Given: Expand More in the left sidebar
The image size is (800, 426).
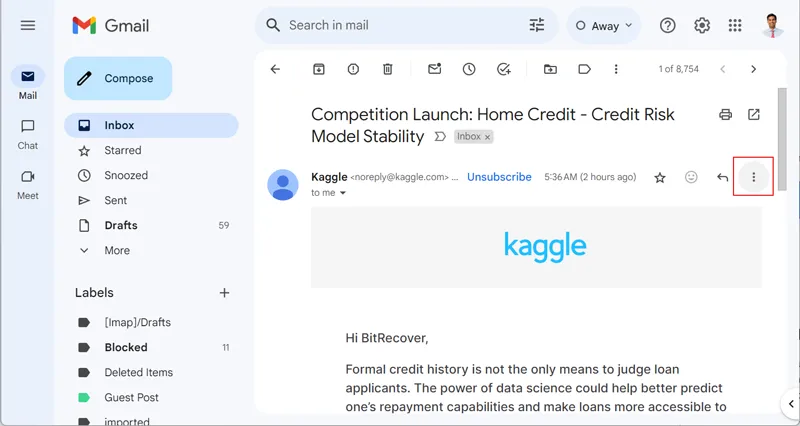Looking at the screenshot, I should (117, 250).
